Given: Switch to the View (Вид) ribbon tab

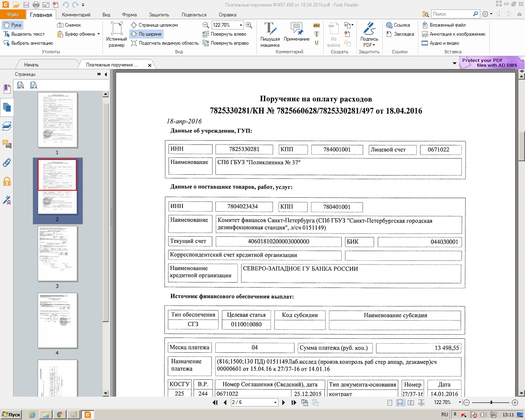Looking at the screenshot, I should (106, 15).
